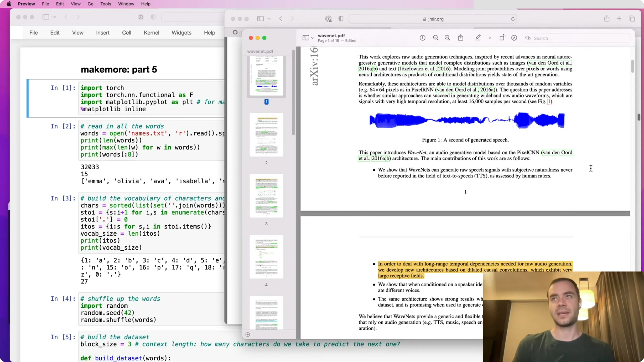Open the Tools menu in the macOS menu bar
644x362 pixels.
click(105, 4)
